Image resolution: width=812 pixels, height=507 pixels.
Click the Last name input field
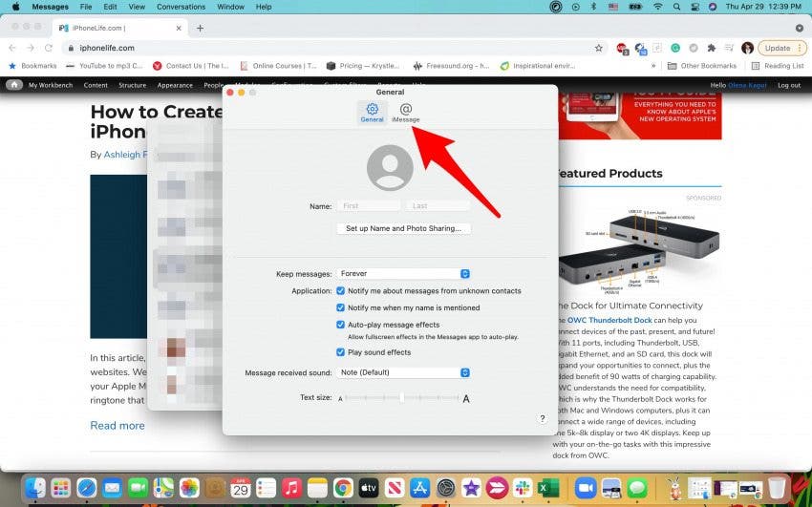438,206
